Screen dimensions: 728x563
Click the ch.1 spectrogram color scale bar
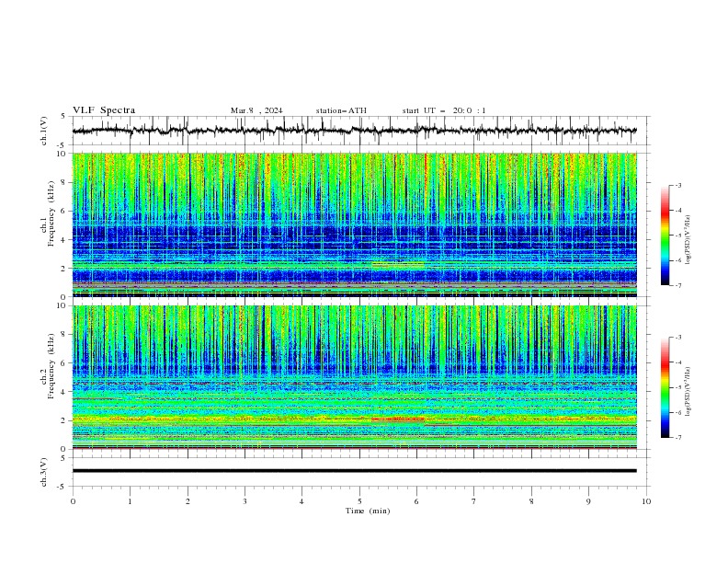click(x=665, y=236)
